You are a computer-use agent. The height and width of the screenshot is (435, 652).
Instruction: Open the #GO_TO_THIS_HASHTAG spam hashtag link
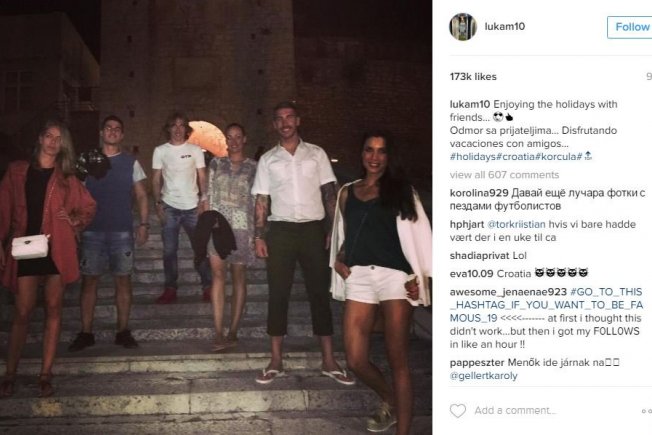546,305
